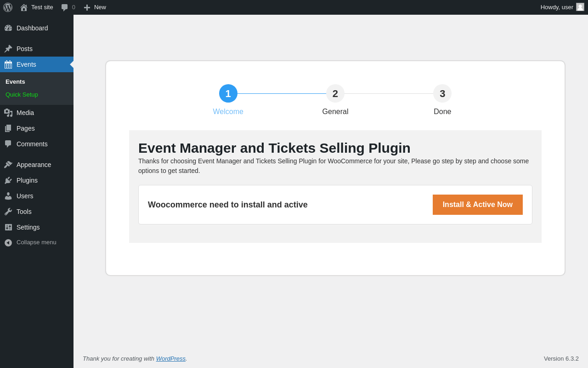Click the WordPress logo icon
This screenshot has height=368, width=588.
click(x=8, y=7)
